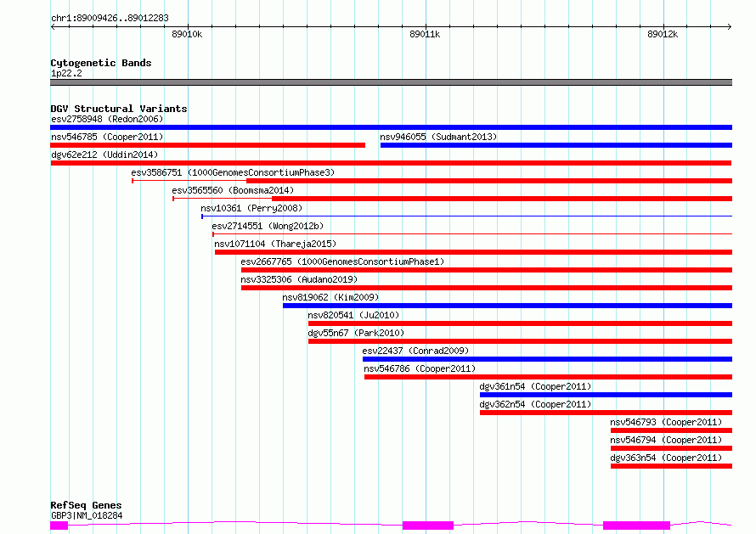Click the red dgv62e212 variant bar
This screenshot has width=756, height=534.
391,163
